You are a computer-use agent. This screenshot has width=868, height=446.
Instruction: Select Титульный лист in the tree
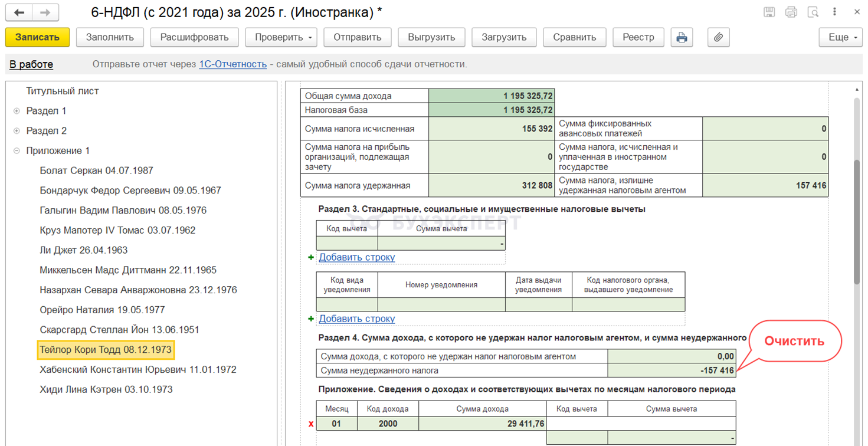click(62, 91)
